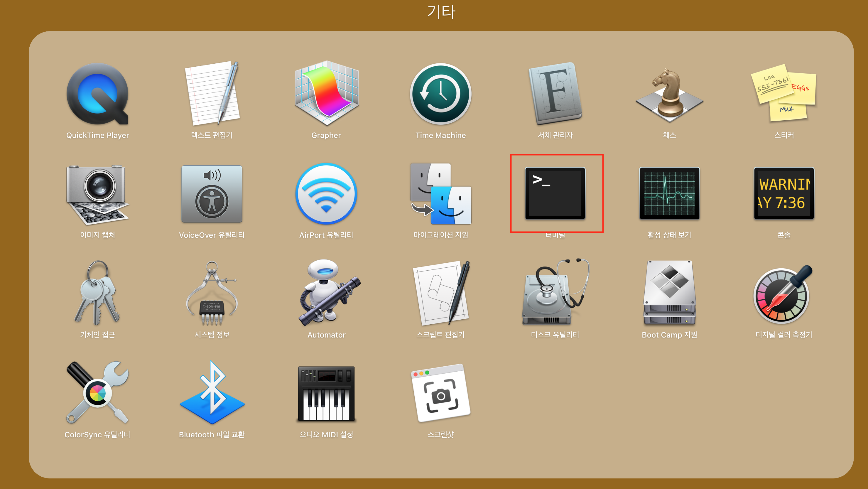Launch ColorSync 유틸리티

coord(97,392)
